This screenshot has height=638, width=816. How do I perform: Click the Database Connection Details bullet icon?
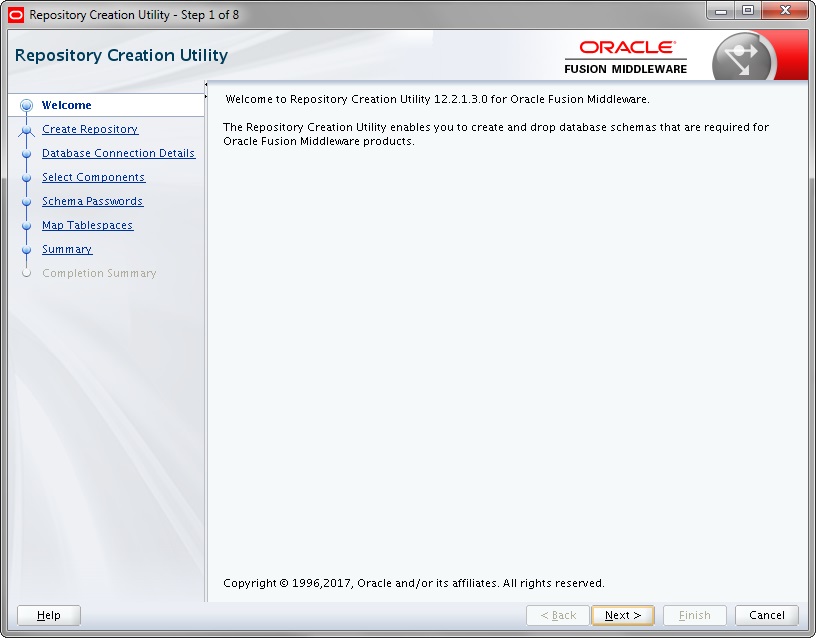[x=27, y=154]
